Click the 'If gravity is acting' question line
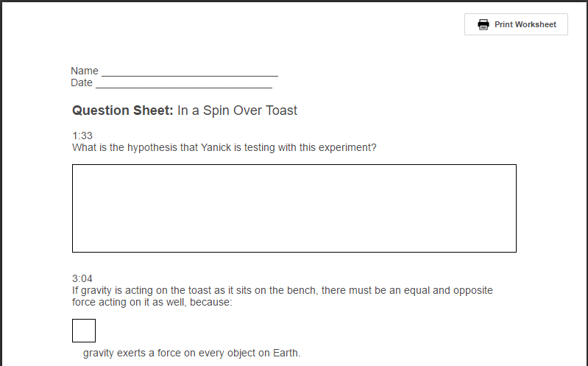The height and width of the screenshot is (366, 588). click(x=282, y=290)
